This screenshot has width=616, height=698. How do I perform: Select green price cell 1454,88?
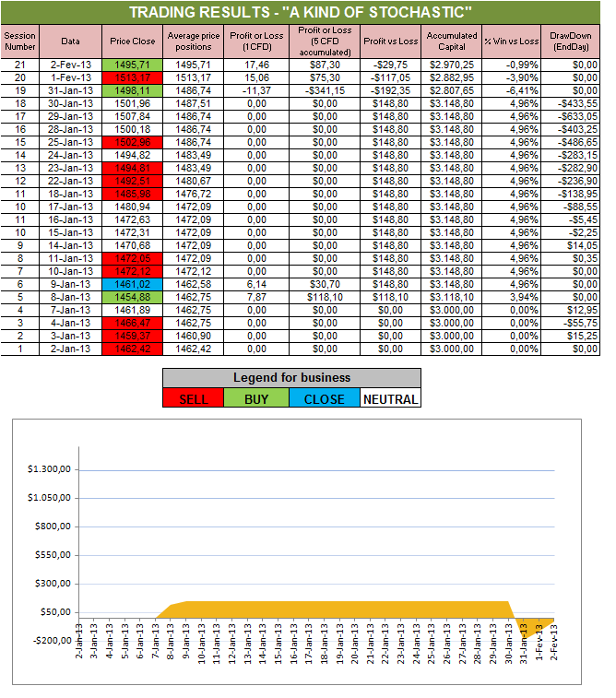point(133,297)
